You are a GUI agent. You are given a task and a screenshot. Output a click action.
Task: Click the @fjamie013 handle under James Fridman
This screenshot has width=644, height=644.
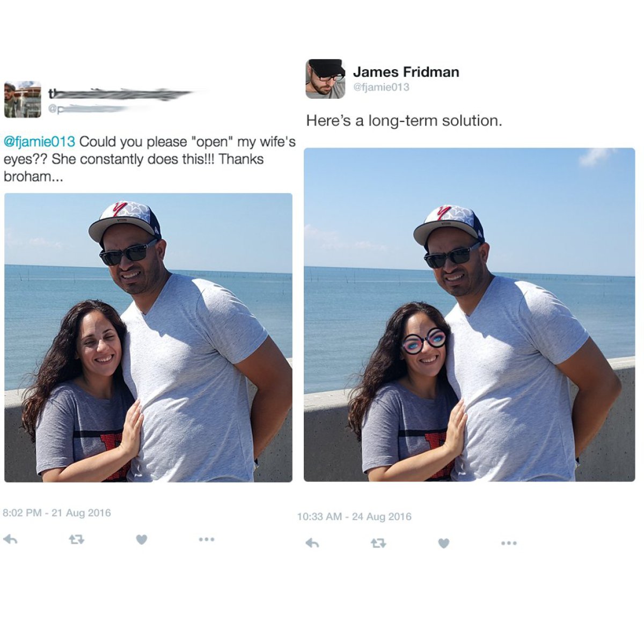(381, 87)
